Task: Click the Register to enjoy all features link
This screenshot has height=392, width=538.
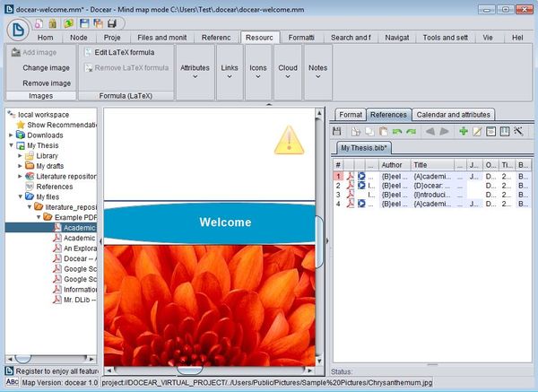Action: coord(56,371)
